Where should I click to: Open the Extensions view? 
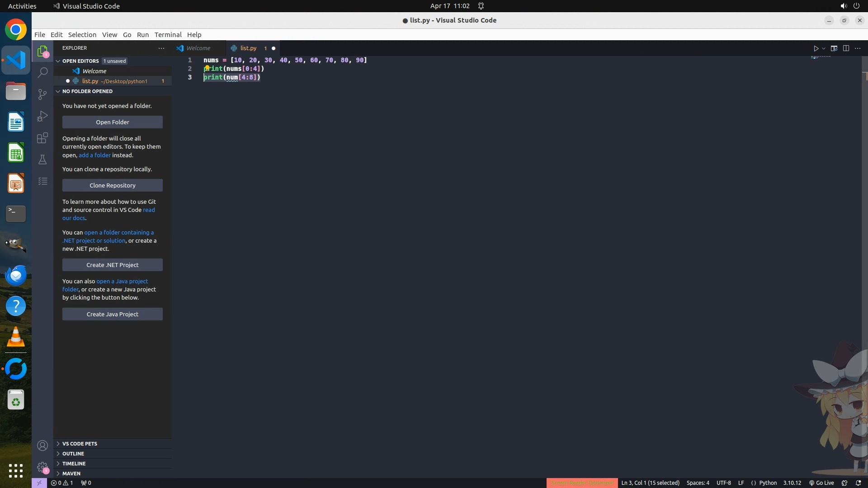tap(42, 138)
